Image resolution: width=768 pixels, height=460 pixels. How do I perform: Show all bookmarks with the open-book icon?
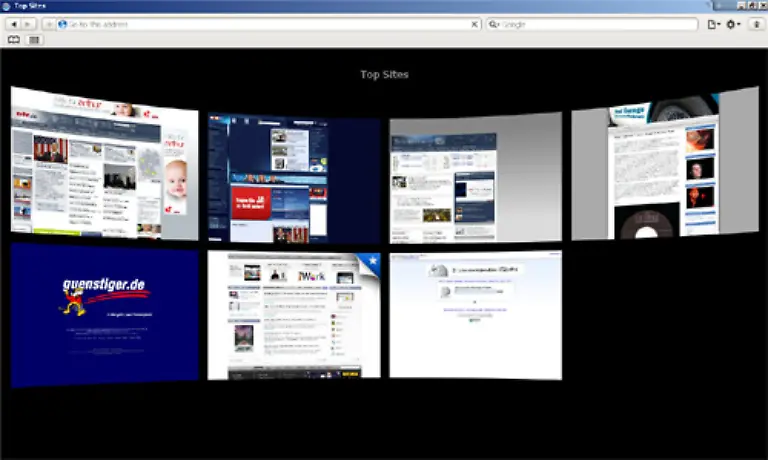(x=14, y=40)
